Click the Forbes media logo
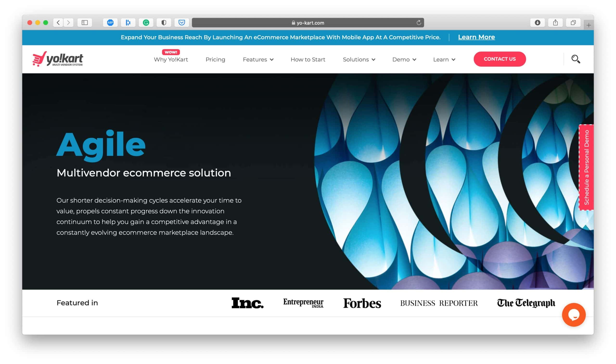This screenshot has width=616, height=364. click(x=361, y=303)
